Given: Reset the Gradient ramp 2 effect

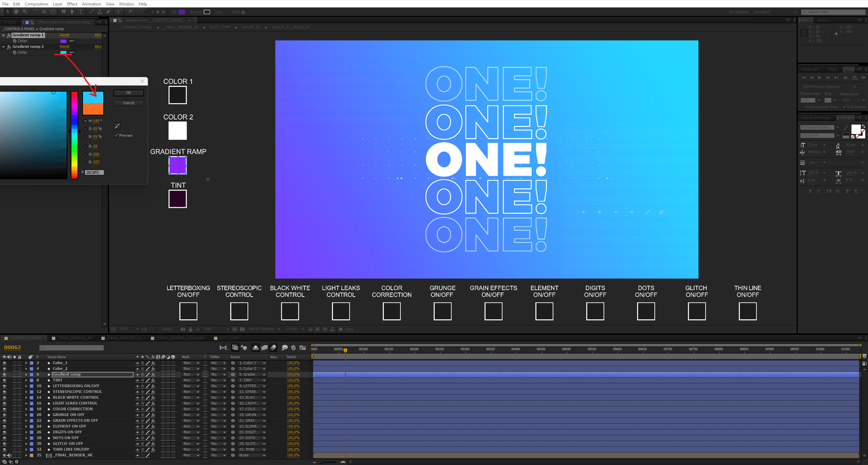Looking at the screenshot, I should pos(64,47).
